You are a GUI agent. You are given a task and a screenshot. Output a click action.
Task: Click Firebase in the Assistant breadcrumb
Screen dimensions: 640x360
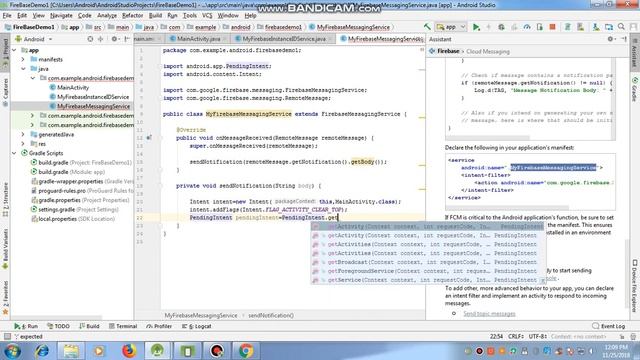448,51
